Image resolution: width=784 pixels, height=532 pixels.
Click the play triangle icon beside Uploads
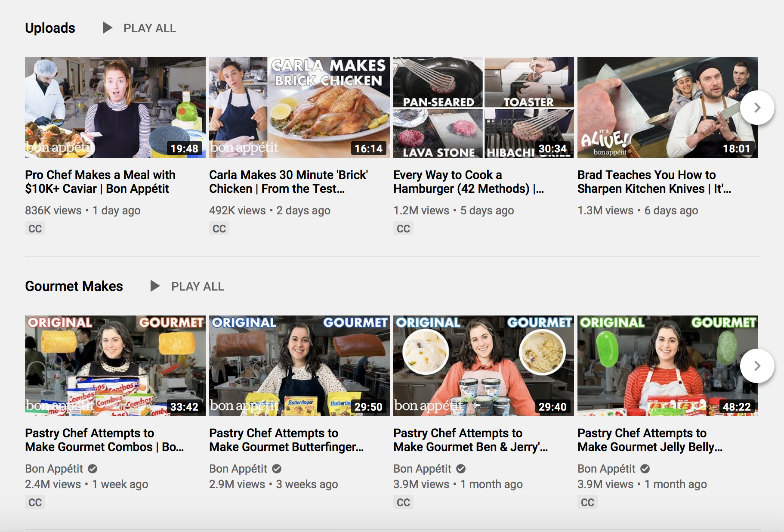(x=108, y=28)
